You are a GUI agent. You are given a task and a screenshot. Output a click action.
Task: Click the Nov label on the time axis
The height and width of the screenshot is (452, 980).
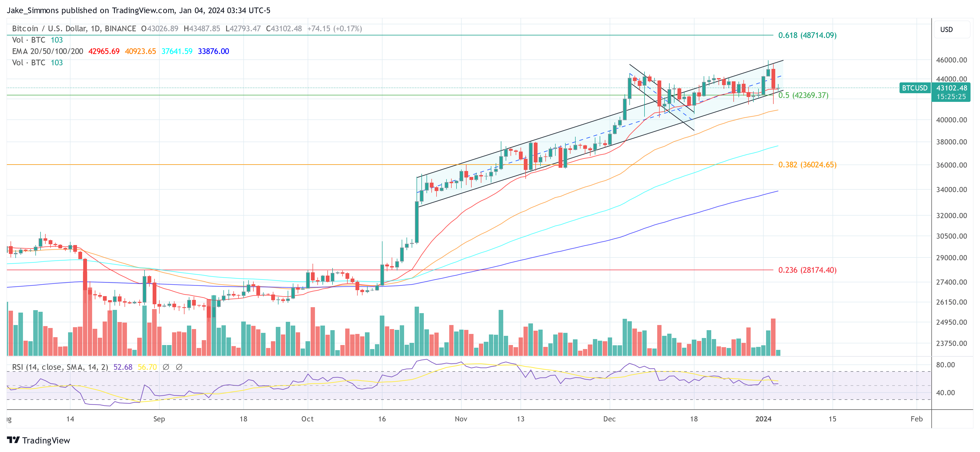point(461,419)
